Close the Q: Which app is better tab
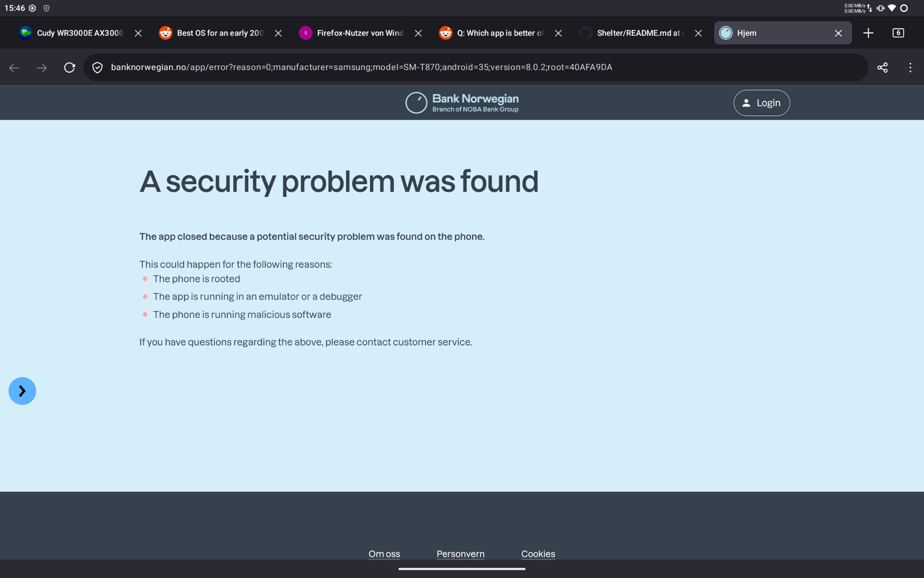The height and width of the screenshot is (578, 924). [x=558, y=33]
